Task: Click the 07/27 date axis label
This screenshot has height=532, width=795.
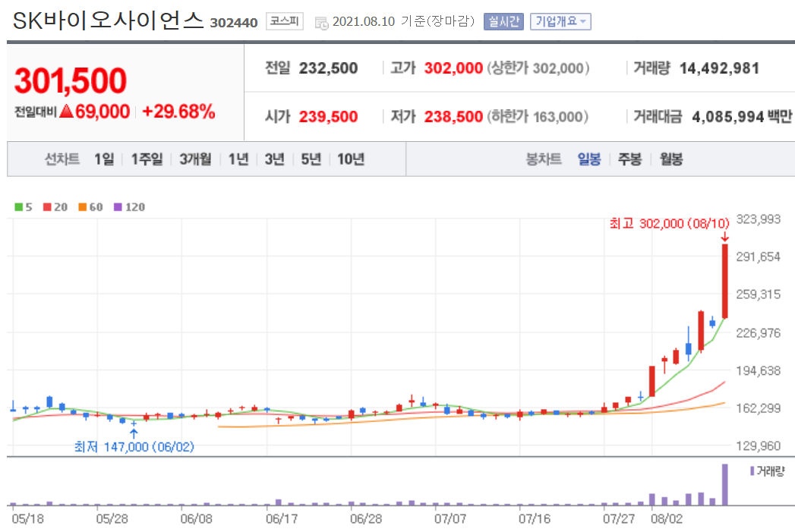Action: (x=619, y=519)
